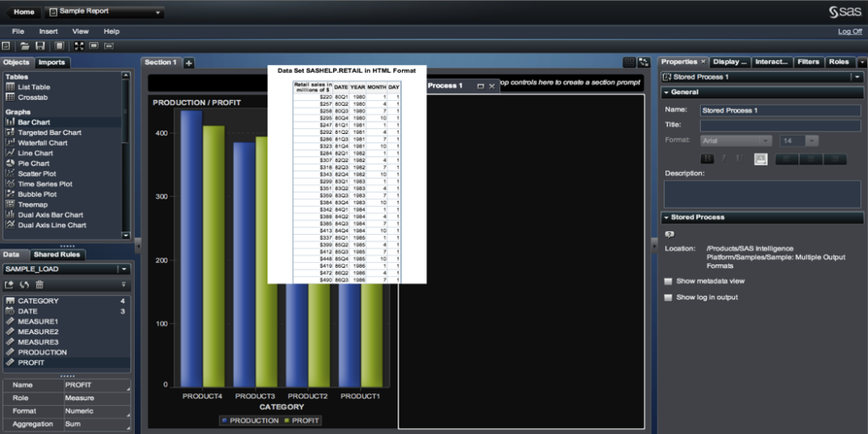This screenshot has height=434, width=868.
Task: Add a new section with the plus tab
Action: [x=189, y=63]
